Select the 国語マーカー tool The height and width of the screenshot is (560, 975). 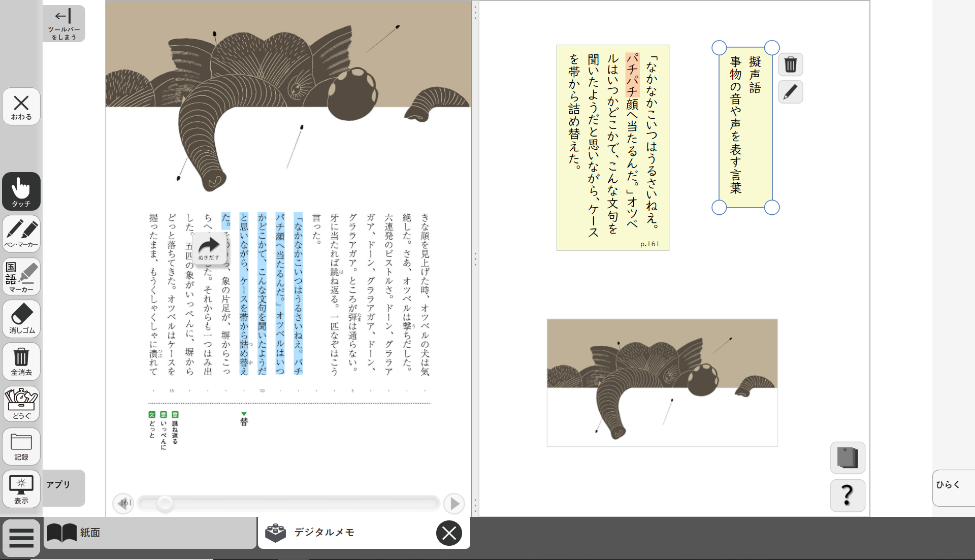pyautogui.click(x=21, y=276)
